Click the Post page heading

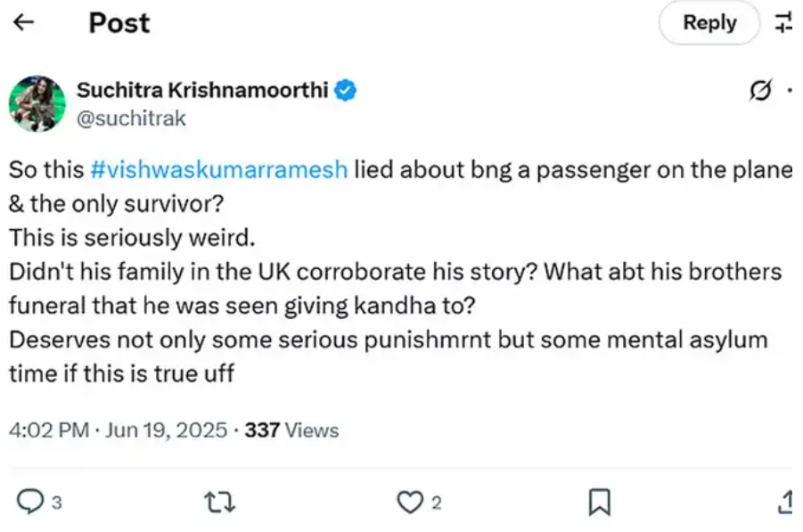tap(119, 23)
